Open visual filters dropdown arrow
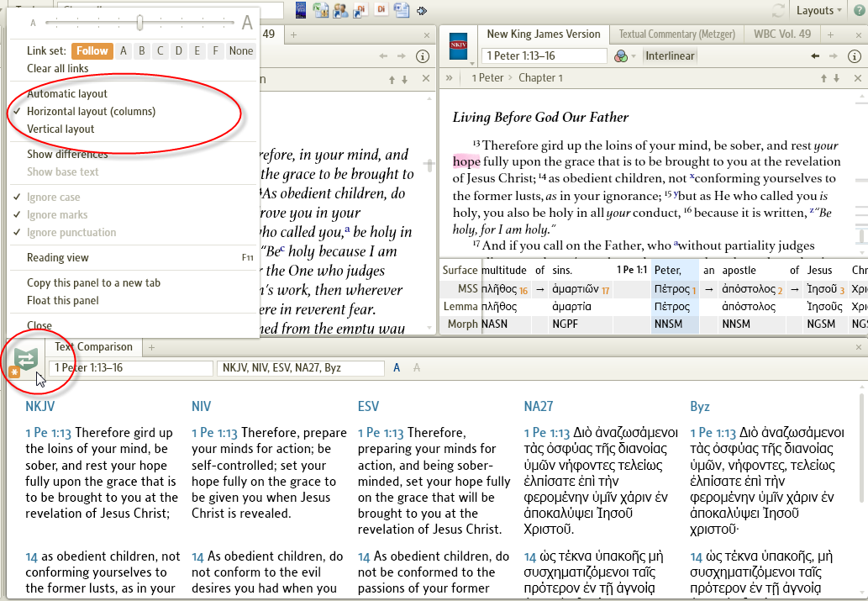The height and width of the screenshot is (601, 868). point(634,56)
